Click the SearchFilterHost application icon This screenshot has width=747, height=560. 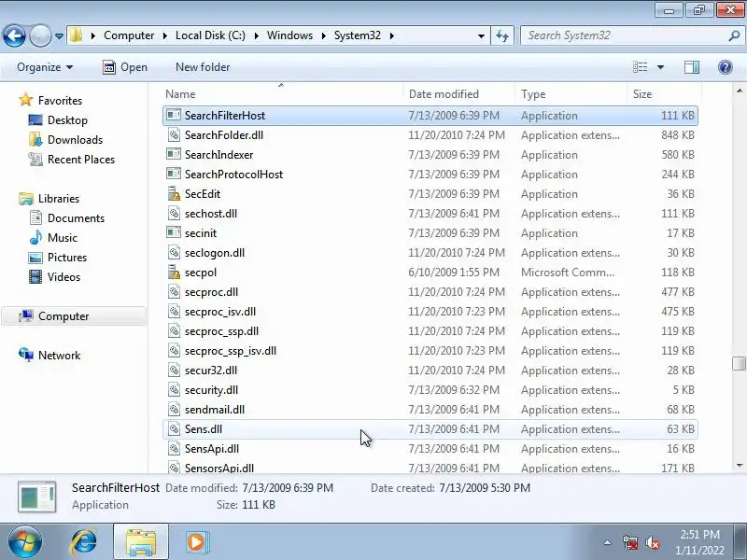tap(174, 115)
